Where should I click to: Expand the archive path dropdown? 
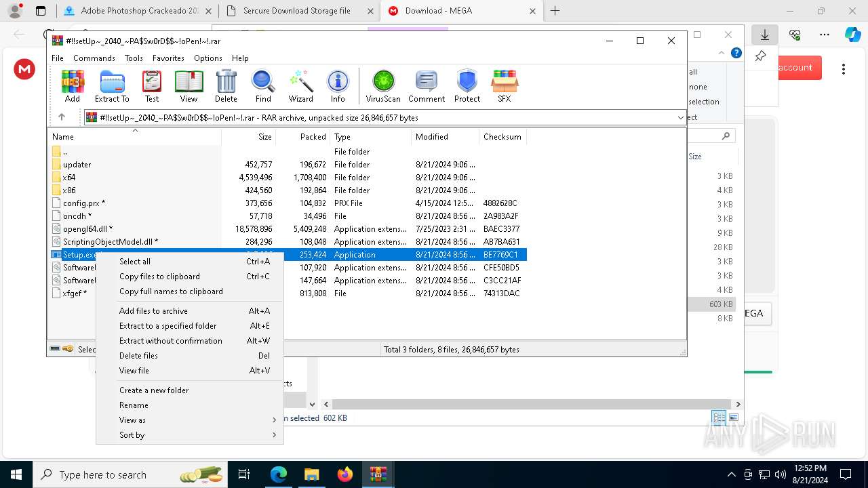click(680, 118)
